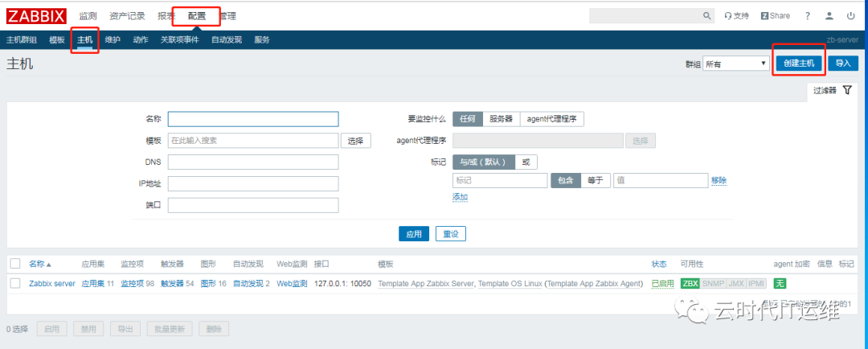The width and height of the screenshot is (868, 349).
Task: Focus the 名称 filter field
Action: pyautogui.click(x=253, y=119)
